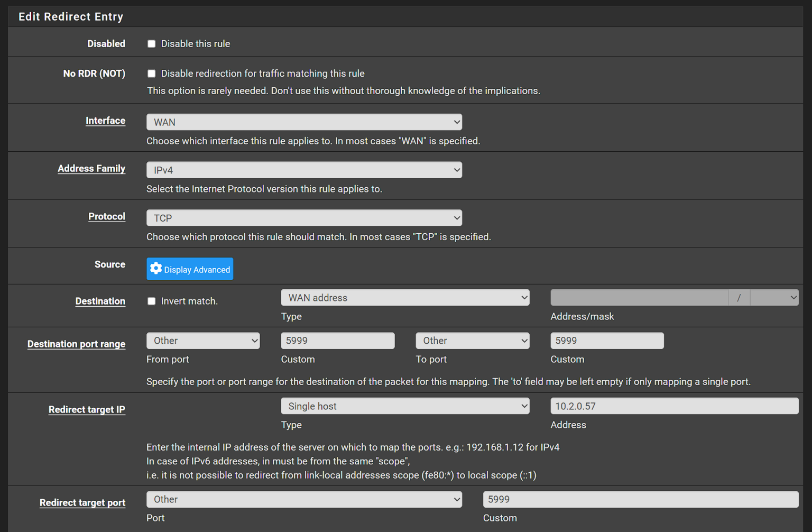
Task: Toggle the Invert match checkbox
Action: click(152, 301)
